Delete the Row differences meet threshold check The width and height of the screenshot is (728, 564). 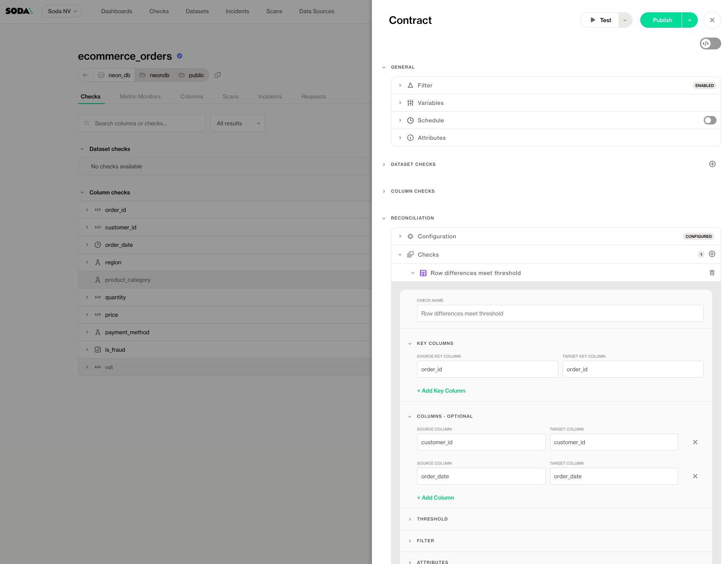coord(712,273)
